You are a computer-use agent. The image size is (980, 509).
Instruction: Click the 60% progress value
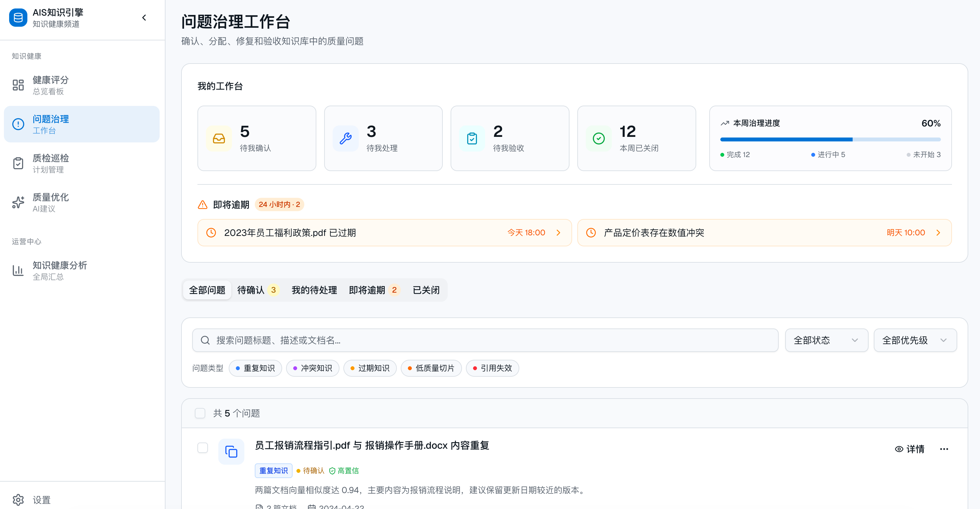(930, 123)
